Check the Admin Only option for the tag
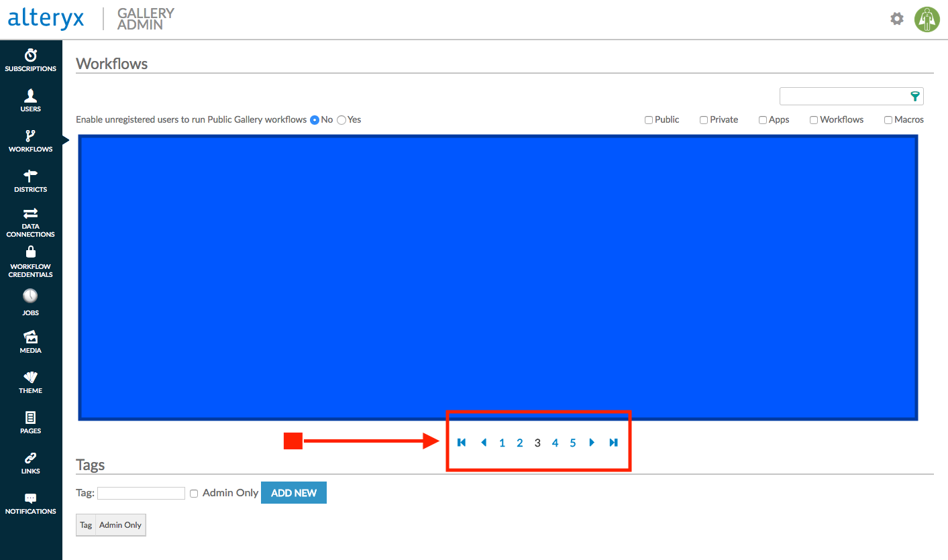This screenshot has height=560, width=948. [194, 493]
